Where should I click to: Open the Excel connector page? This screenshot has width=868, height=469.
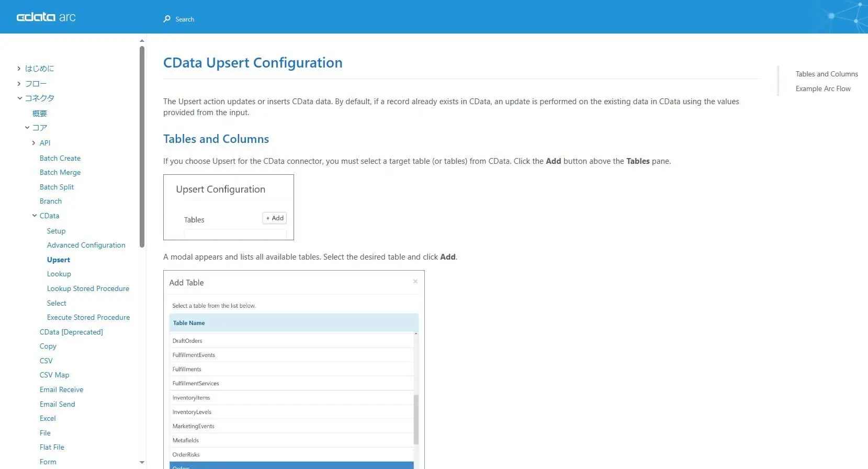(x=48, y=418)
